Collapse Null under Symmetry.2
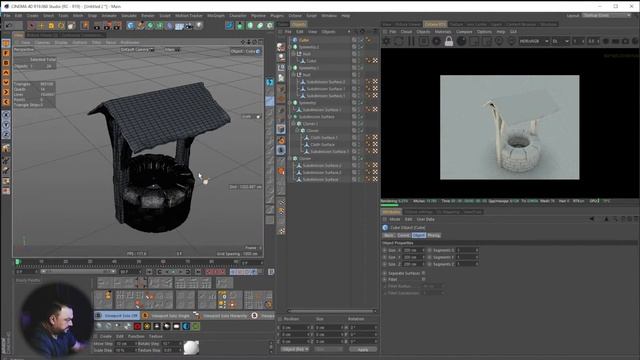 click(x=294, y=54)
